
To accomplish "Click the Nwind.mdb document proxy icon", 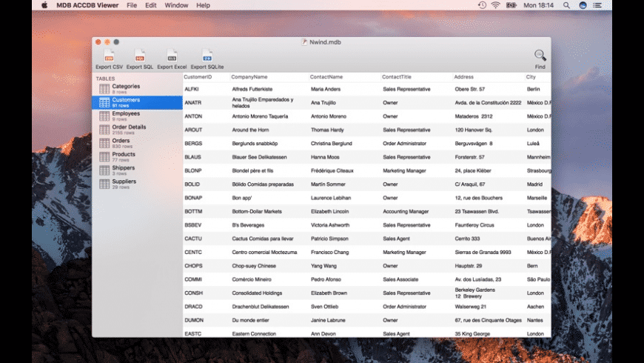I will (x=304, y=42).
